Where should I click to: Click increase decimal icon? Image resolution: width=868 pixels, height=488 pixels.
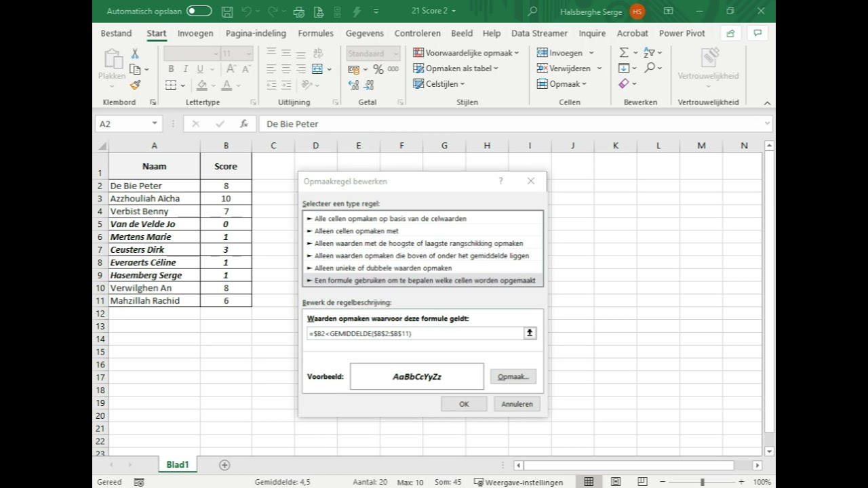(353, 85)
